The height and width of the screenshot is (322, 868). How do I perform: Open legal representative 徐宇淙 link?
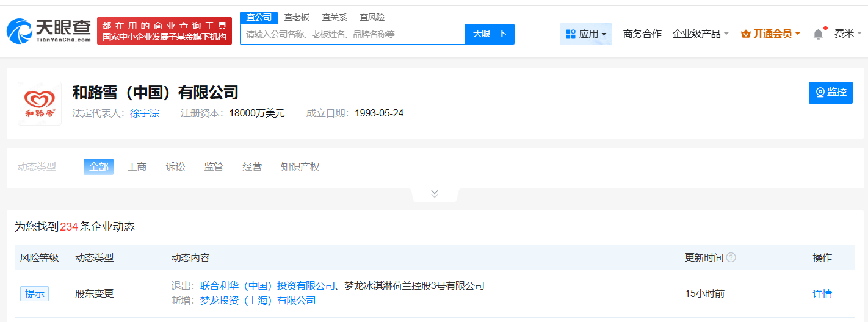(145, 113)
